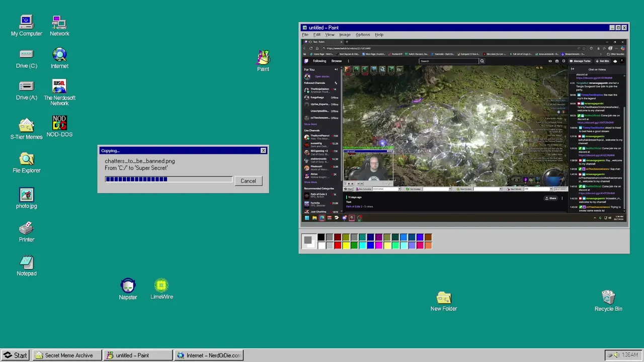Pick the cyan color swatch

pos(362,245)
